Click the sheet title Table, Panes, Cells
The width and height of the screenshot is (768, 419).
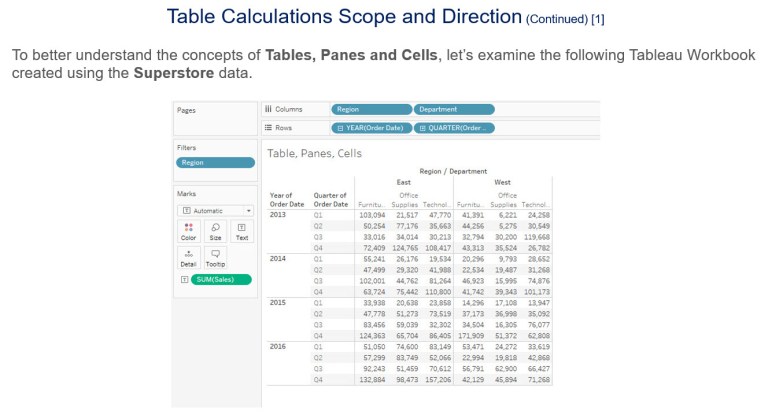(314, 153)
